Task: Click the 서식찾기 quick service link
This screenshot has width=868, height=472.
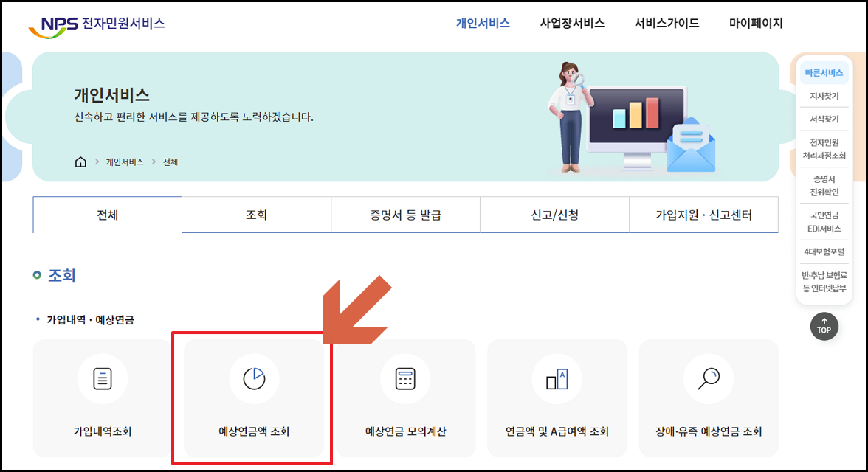Action: click(x=824, y=119)
